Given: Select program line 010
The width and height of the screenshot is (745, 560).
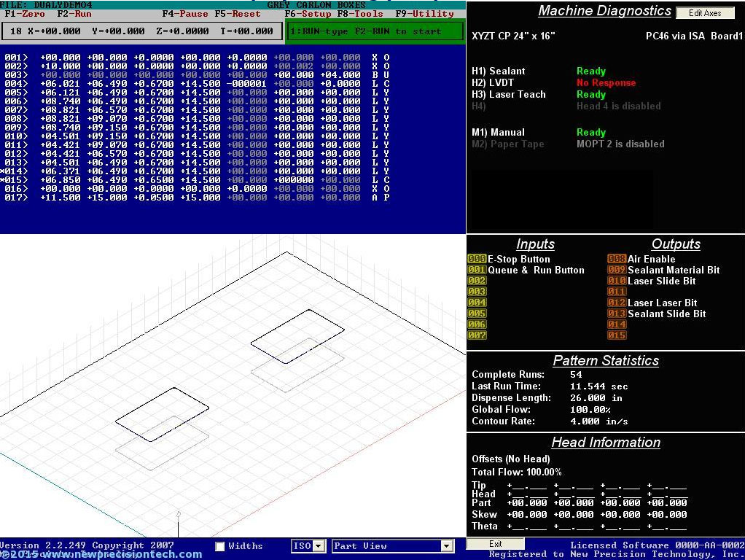Looking at the screenshot, I should 197,136.
